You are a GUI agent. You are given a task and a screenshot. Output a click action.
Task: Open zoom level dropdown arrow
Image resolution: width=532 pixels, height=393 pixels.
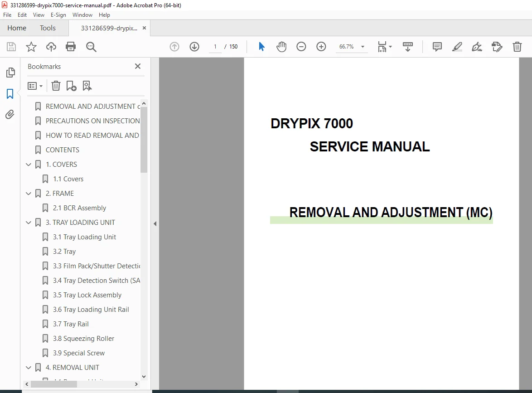(363, 47)
